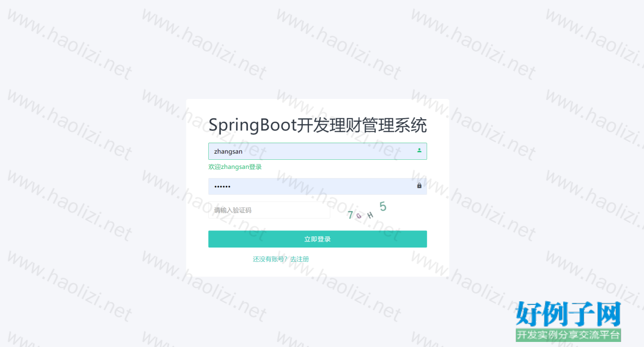Viewport: 644px width, 347px height.
Task: Focus the password field with dots
Action: [317, 186]
